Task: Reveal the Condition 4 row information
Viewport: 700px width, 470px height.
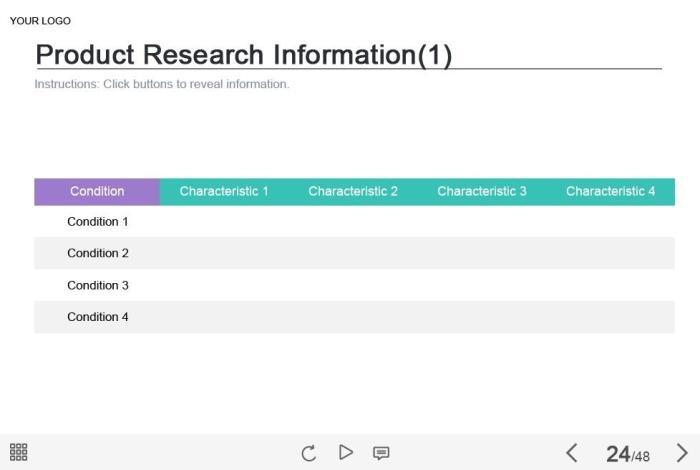Action: [98, 317]
